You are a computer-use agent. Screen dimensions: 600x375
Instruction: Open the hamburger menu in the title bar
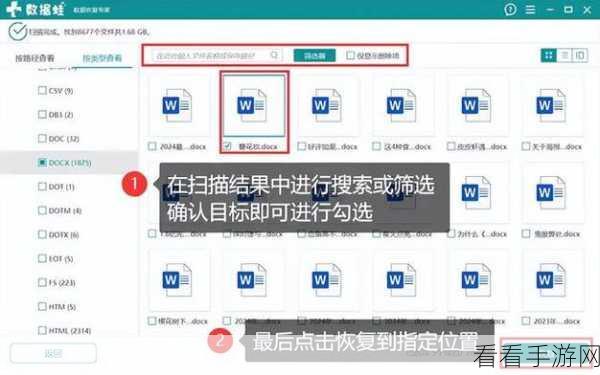coord(530,10)
